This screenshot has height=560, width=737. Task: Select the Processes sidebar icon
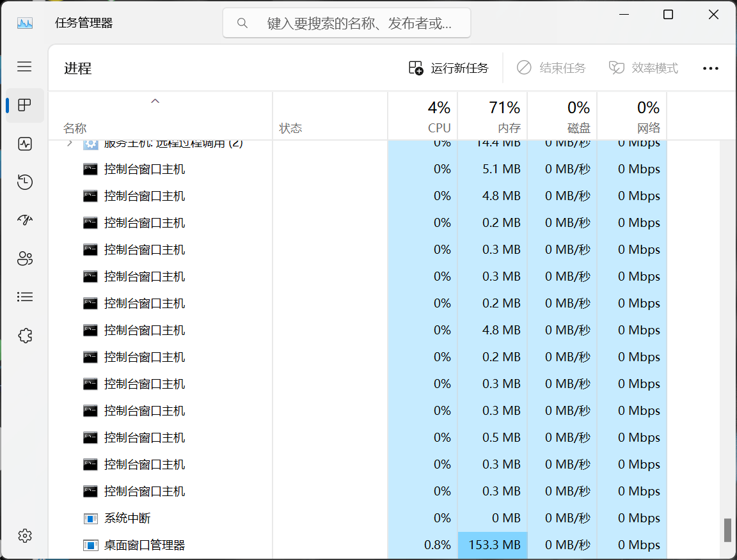tap(24, 105)
